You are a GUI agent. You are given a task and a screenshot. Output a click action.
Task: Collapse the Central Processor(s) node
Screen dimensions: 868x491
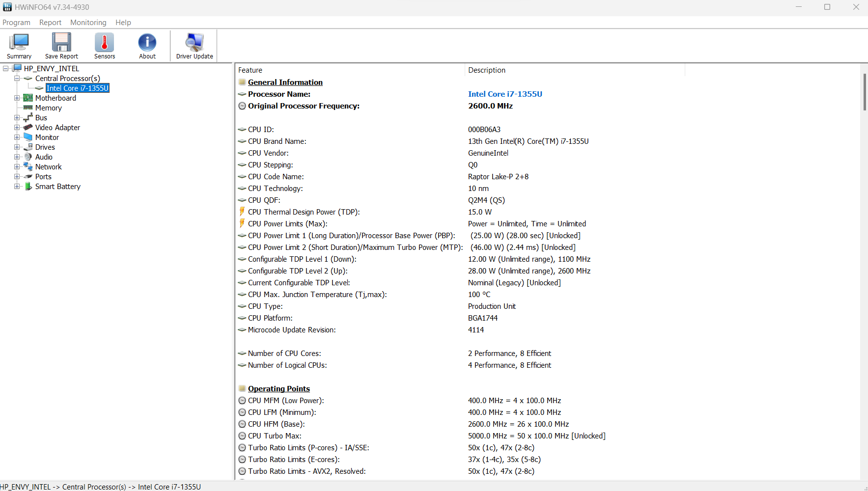(x=17, y=79)
